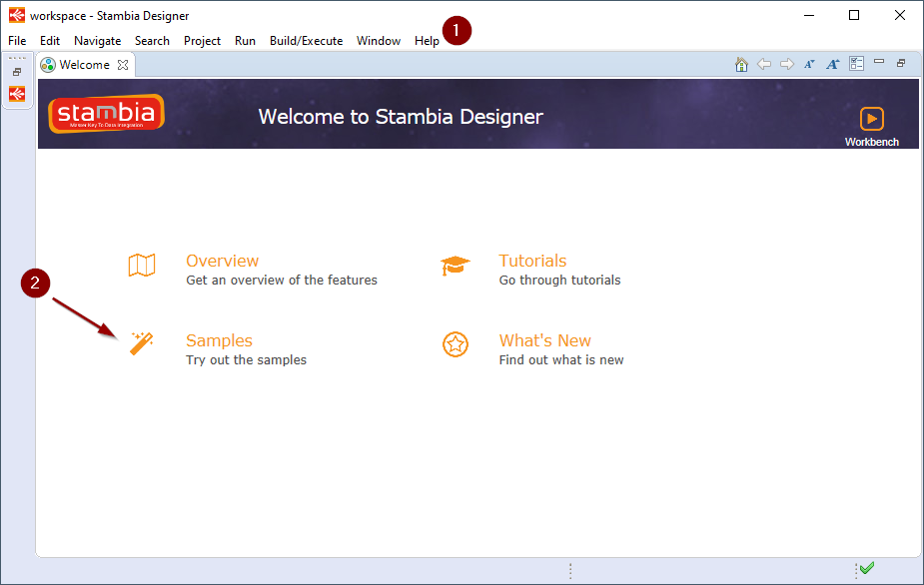Open the File menu
This screenshot has height=585, width=924.
17,41
